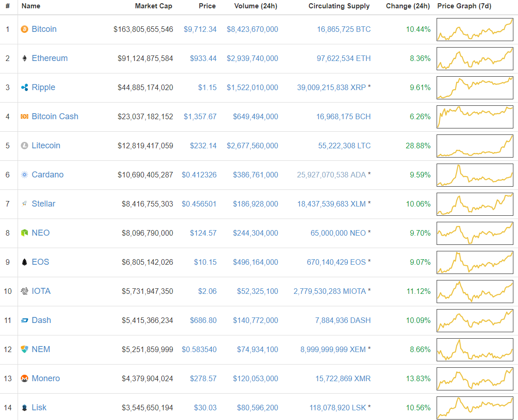The height and width of the screenshot is (420, 518).
Task: Open Bitcoin's 7d price graph
Action: (475, 30)
